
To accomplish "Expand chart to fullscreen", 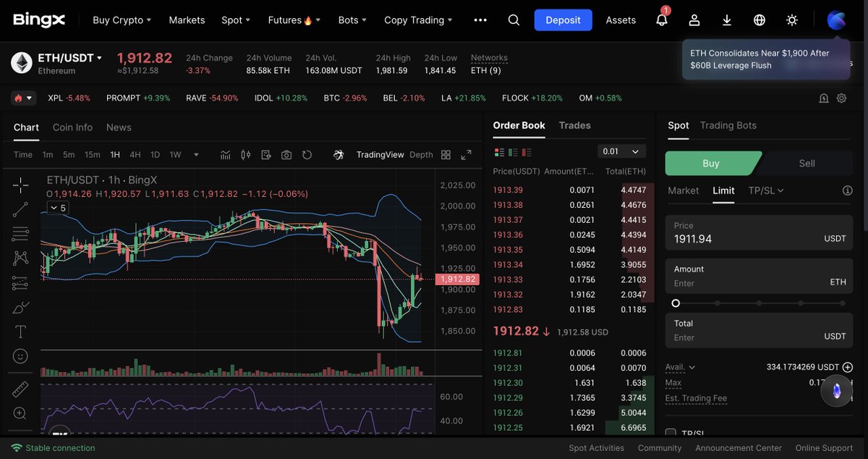I will point(466,154).
